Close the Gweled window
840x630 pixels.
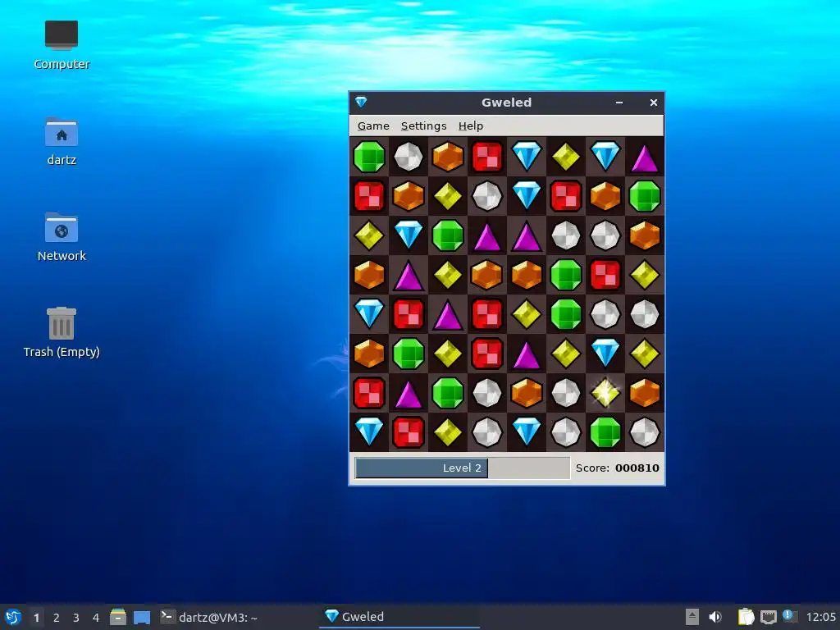point(654,103)
